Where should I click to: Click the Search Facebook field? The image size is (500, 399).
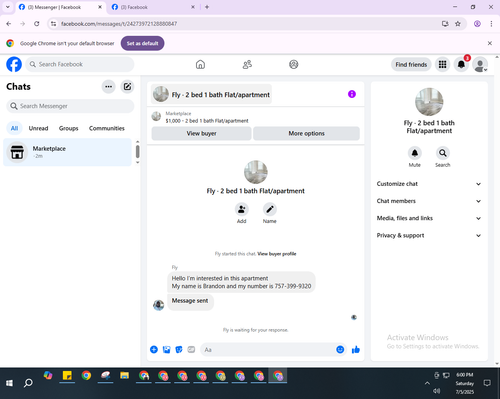click(80, 64)
